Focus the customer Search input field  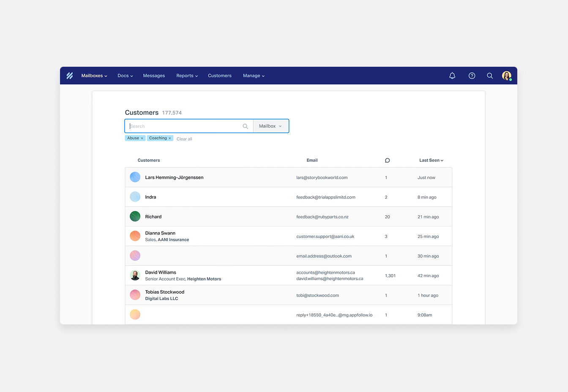(x=184, y=126)
